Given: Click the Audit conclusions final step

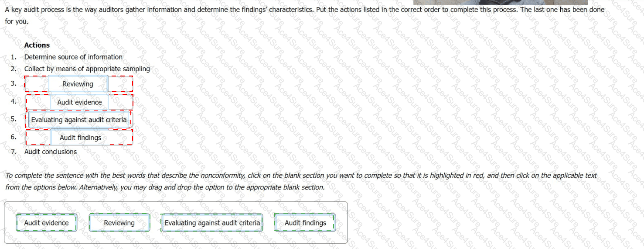Looking at the screenshot, I should tap(51, 152).
